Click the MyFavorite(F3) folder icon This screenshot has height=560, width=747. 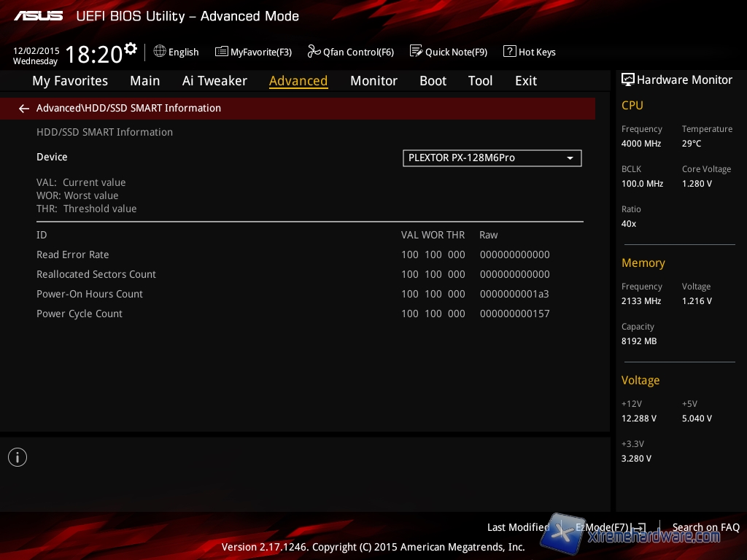coord(222,52)
